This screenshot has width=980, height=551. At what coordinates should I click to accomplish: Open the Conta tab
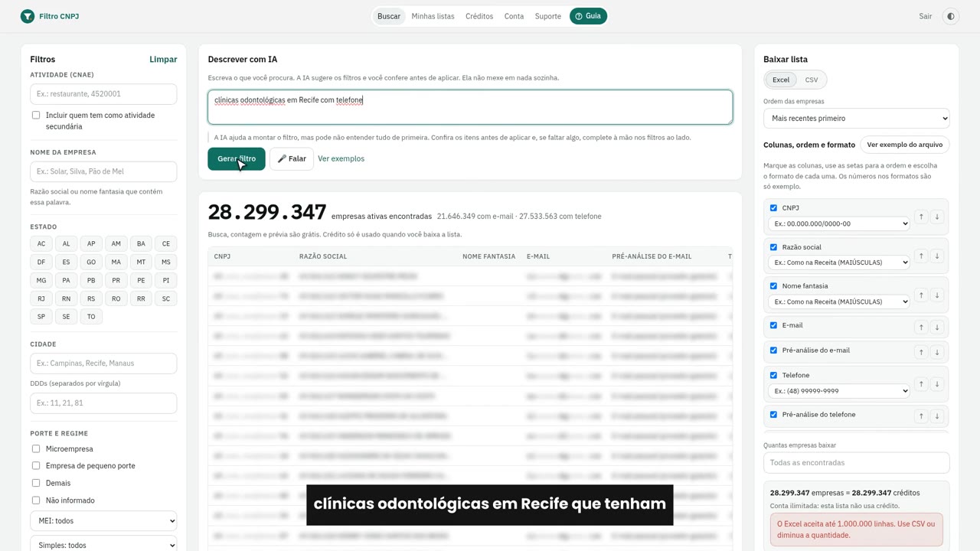click(x=514, y=16)
